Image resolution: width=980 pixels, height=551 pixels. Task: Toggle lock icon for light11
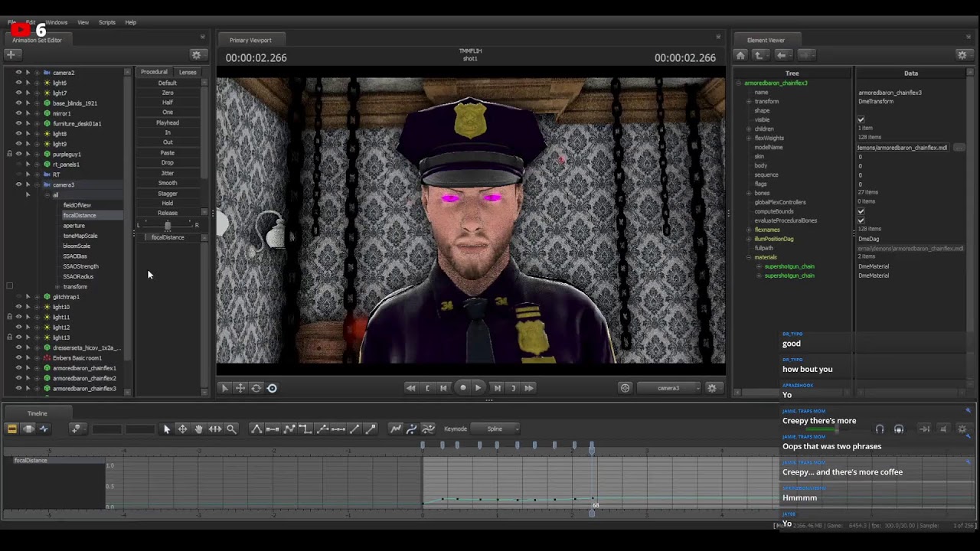pyautogui.click(x=9, y=317)
